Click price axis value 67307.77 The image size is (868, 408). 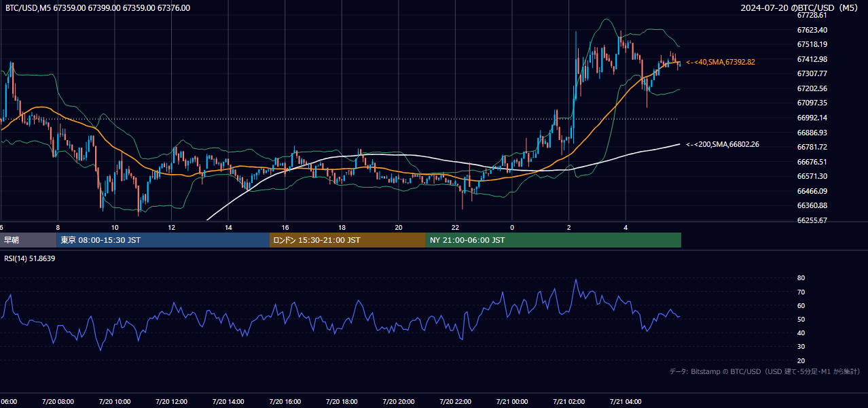(x=812, y=73)
